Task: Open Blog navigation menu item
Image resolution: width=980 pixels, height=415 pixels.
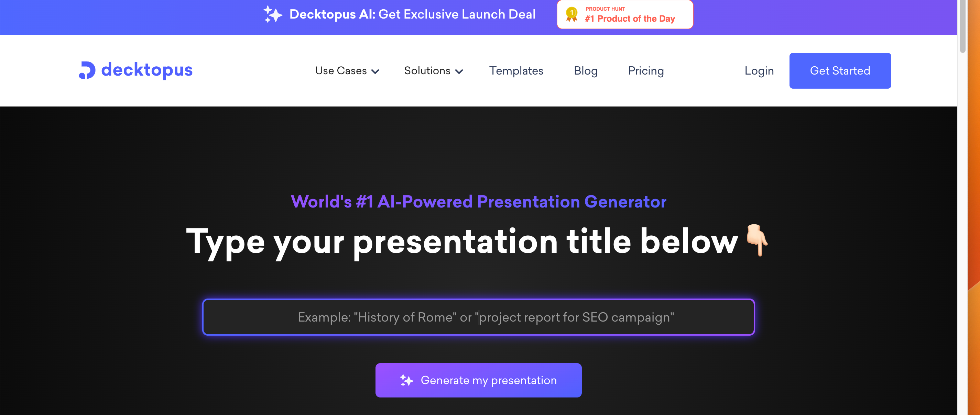Action: (586, 70)
